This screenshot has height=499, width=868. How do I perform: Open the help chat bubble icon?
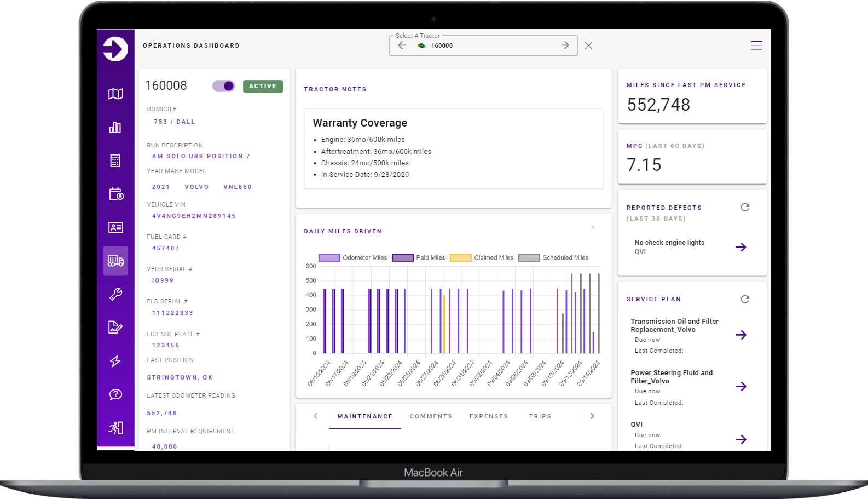click(x=115, y=394)
